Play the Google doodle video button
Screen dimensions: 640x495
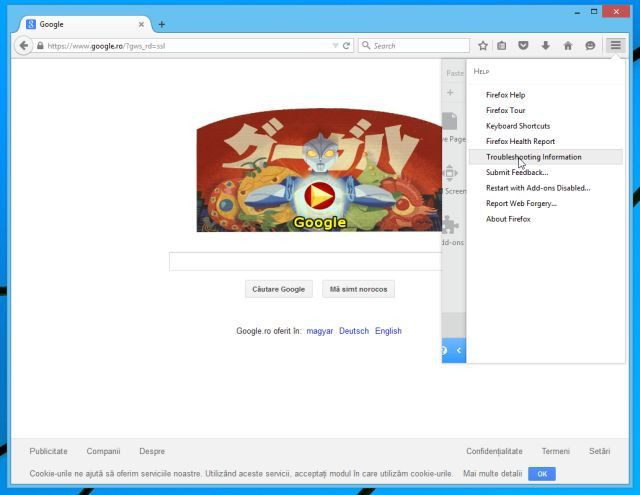(x=320, y=195)
